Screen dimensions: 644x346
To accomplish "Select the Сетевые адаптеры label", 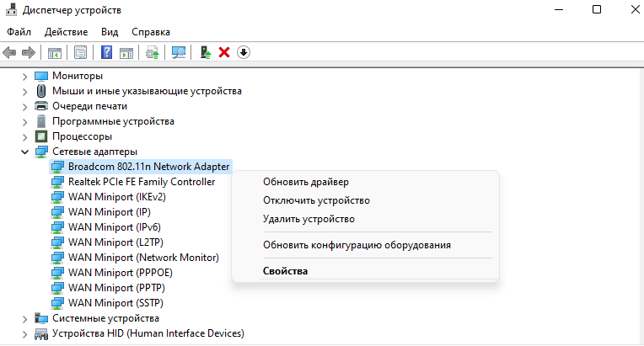I will [95, 152].
